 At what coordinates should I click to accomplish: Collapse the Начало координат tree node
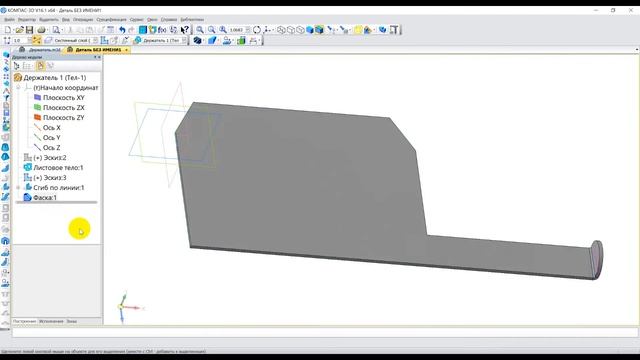tap(18, 88)
